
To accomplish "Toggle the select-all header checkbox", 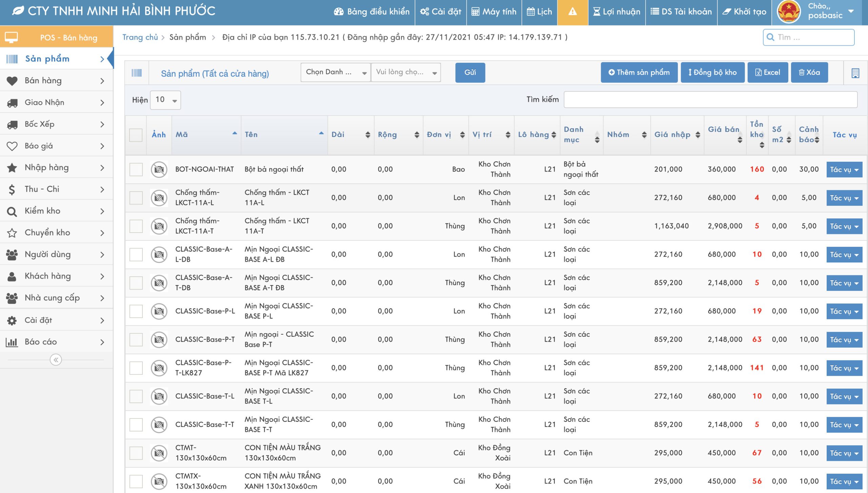I will (x=136, y=135).
